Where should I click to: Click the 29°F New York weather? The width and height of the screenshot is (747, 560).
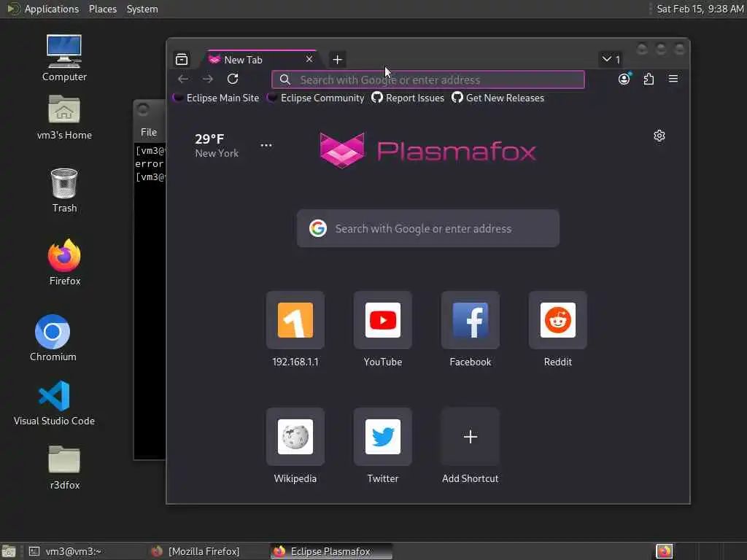coord(216,145)
